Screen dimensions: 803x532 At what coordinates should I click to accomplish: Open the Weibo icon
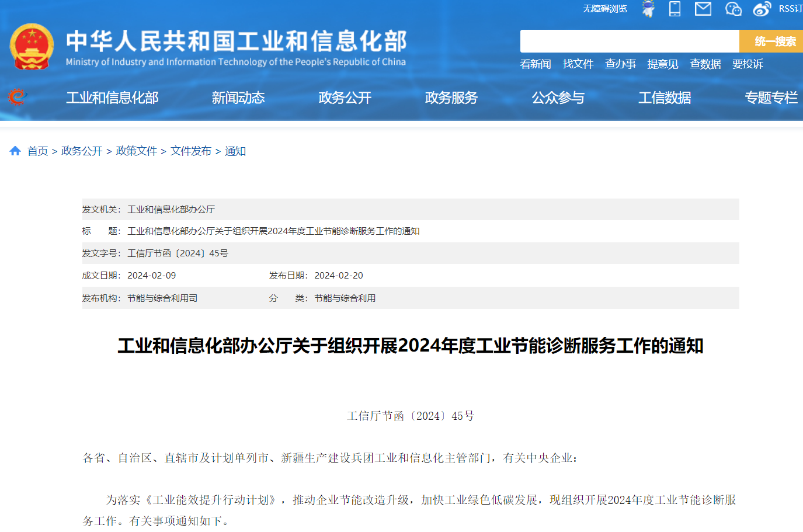[x=762, y=9]
